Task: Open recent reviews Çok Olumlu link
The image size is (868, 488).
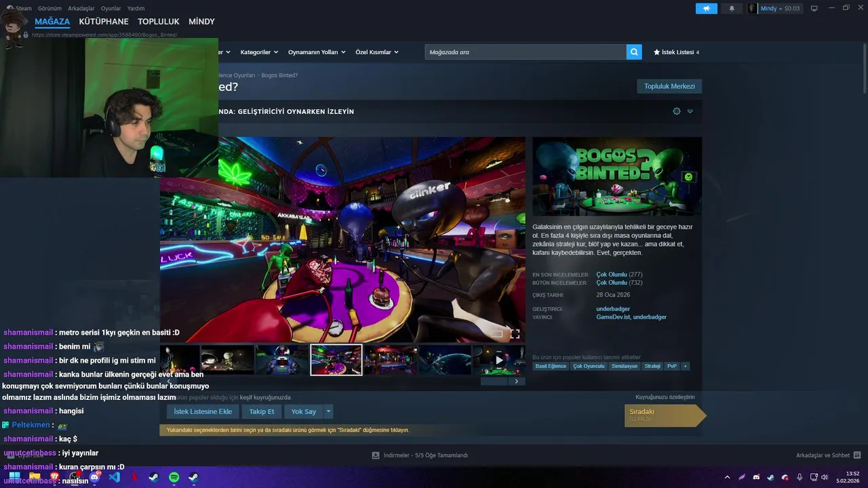Action: coord(612,274)
